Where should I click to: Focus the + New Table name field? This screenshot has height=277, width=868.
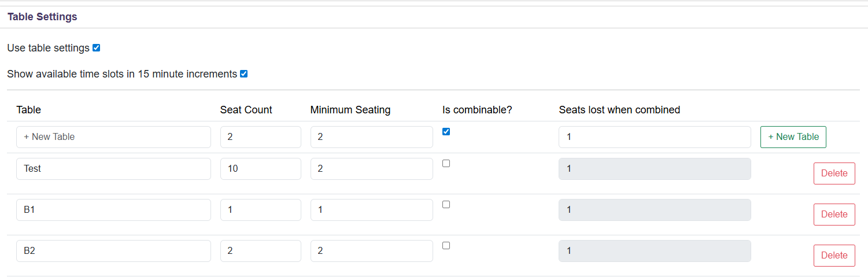click(x=113, y=137)
